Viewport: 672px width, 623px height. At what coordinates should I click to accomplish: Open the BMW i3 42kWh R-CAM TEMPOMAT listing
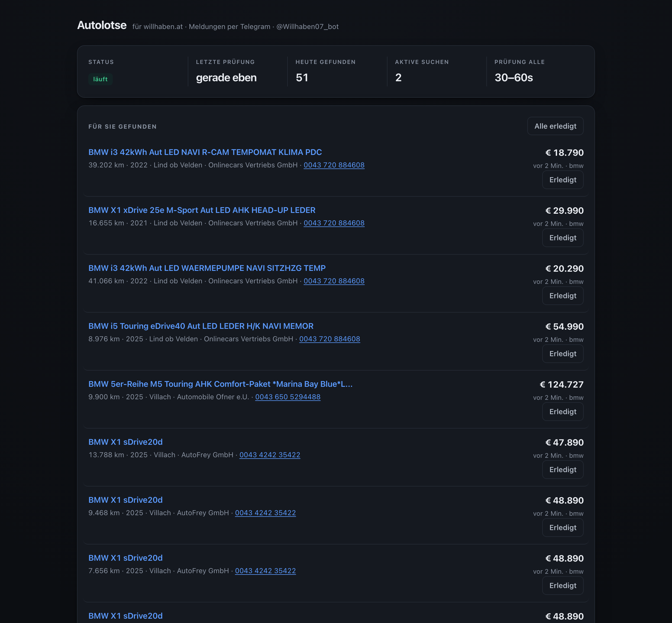(205, 152)
